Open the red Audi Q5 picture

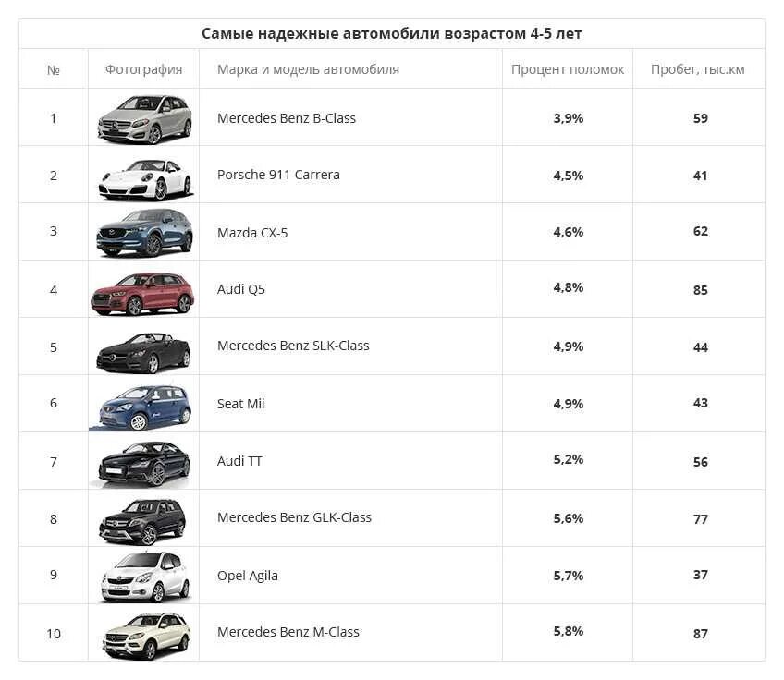pyautogui.click(x=142, y=293)
